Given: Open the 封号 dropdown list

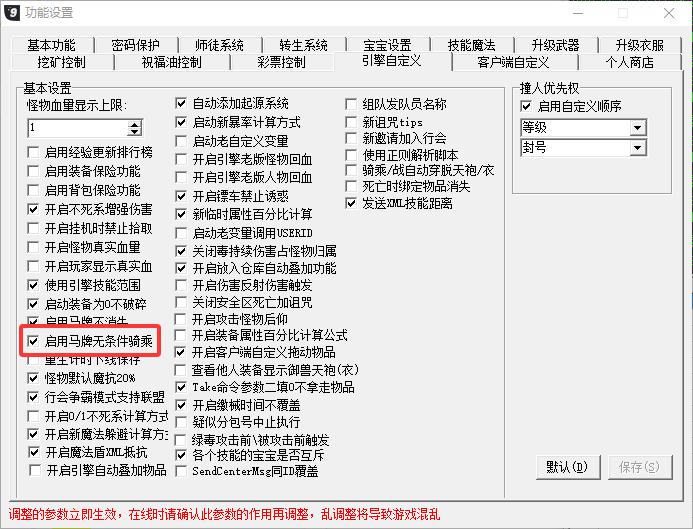Looking at the screenshot, I should (x=637, y=148).
